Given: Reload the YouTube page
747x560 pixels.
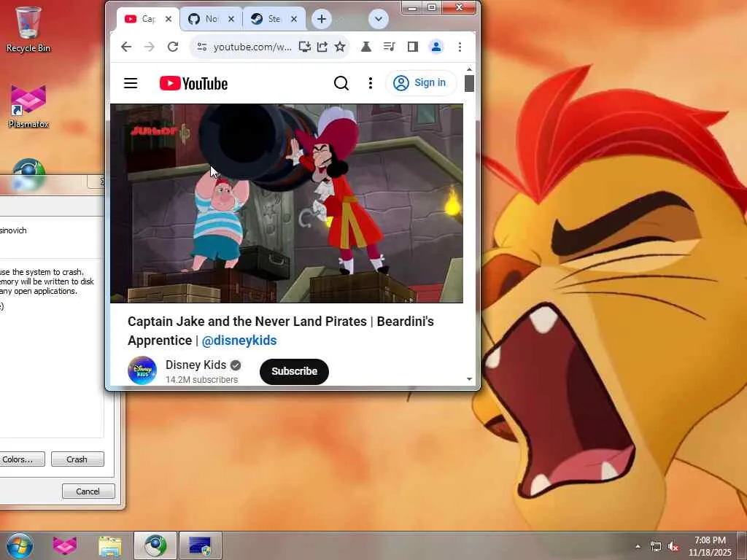Looking at the screenshot, I should pos(172,47).
